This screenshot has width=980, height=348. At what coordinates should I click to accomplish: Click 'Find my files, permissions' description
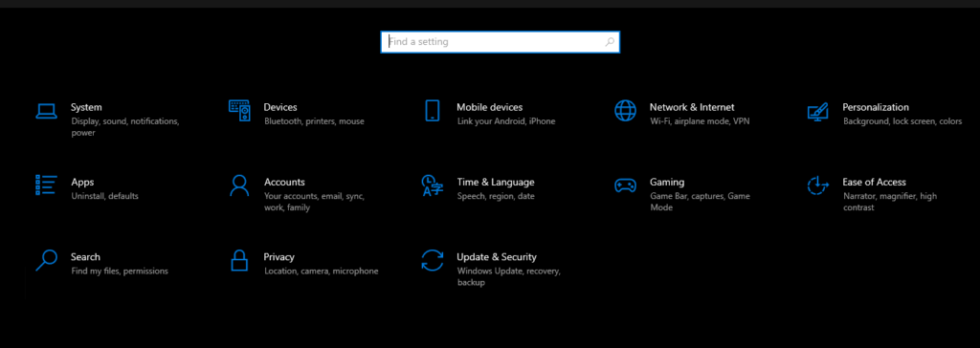[120, 272]
